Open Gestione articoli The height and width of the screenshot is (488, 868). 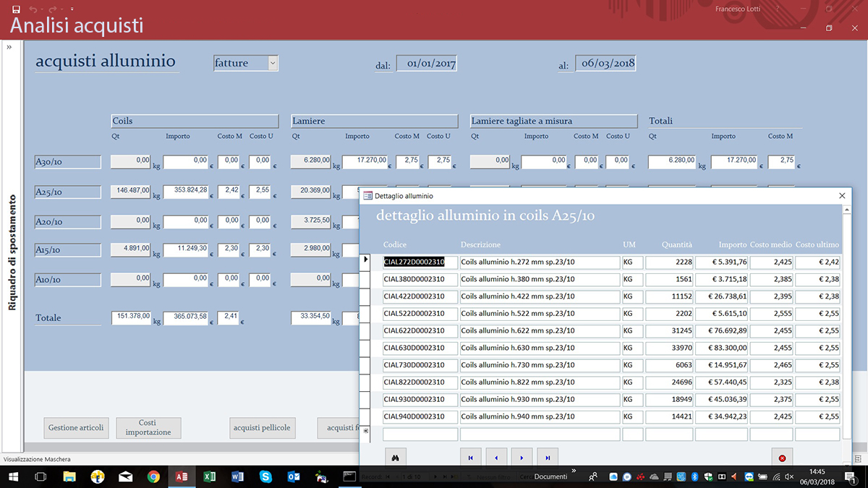[76, 428]
